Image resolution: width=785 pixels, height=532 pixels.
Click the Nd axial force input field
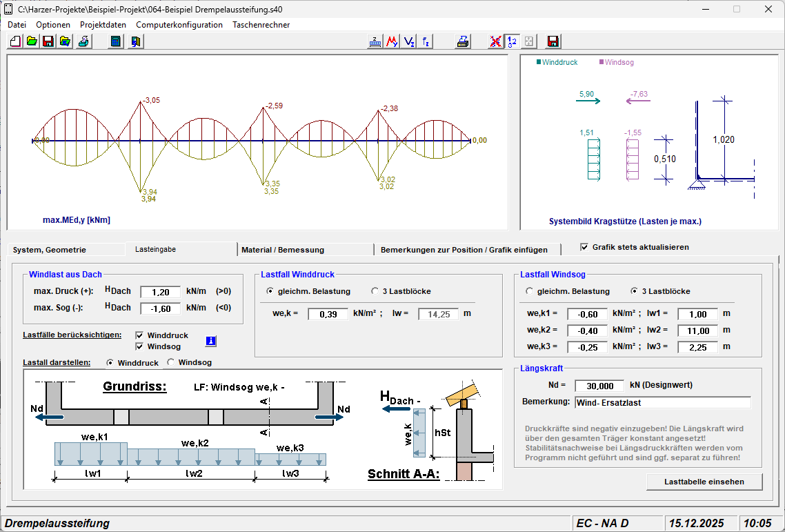[599, 386]
